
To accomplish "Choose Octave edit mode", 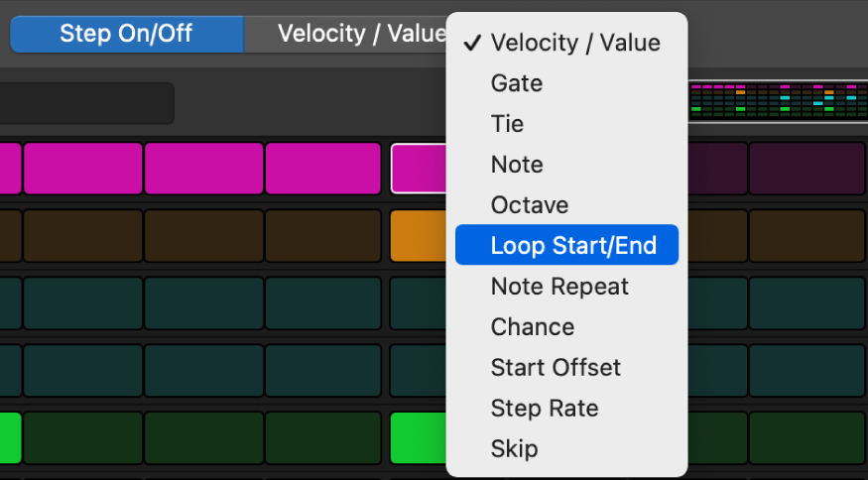I will pos(529,205).
